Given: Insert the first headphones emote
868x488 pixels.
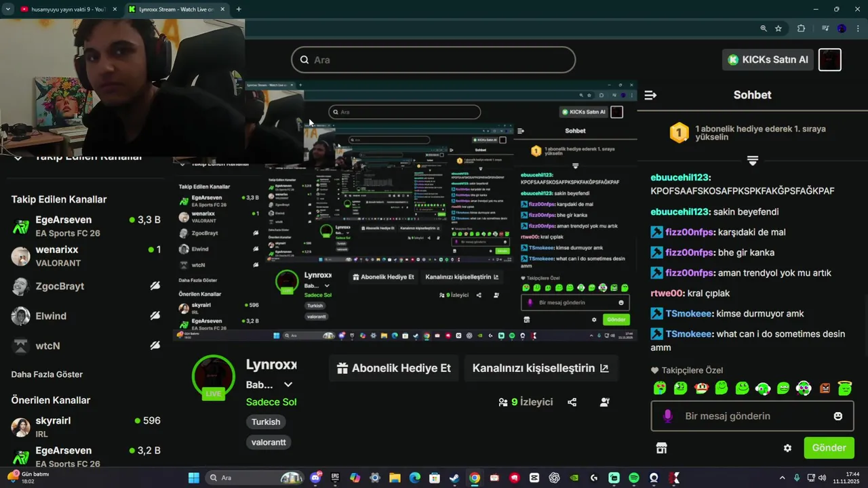Looking at the screenshot, I should (763, 388).
